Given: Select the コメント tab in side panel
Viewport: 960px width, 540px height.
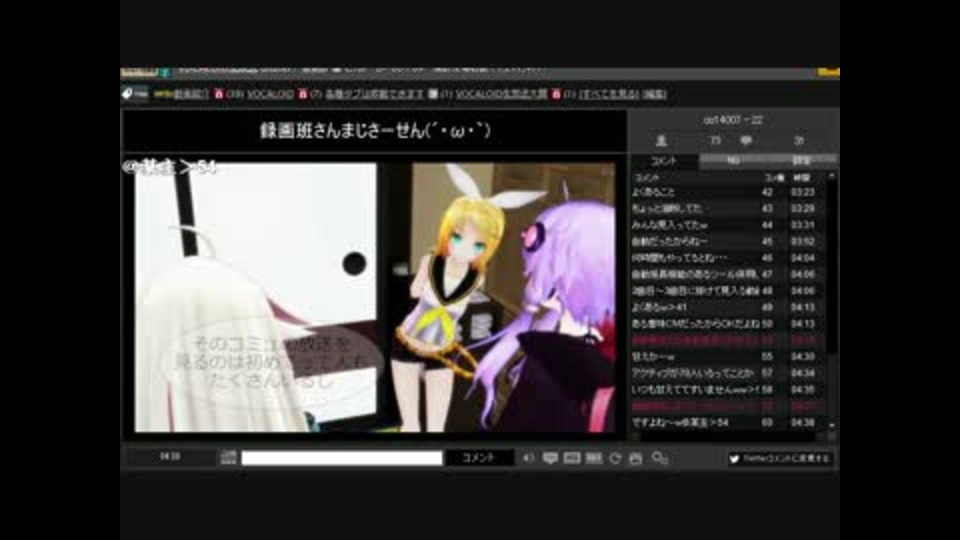Looking at the screenshot, I should point(664,161).
